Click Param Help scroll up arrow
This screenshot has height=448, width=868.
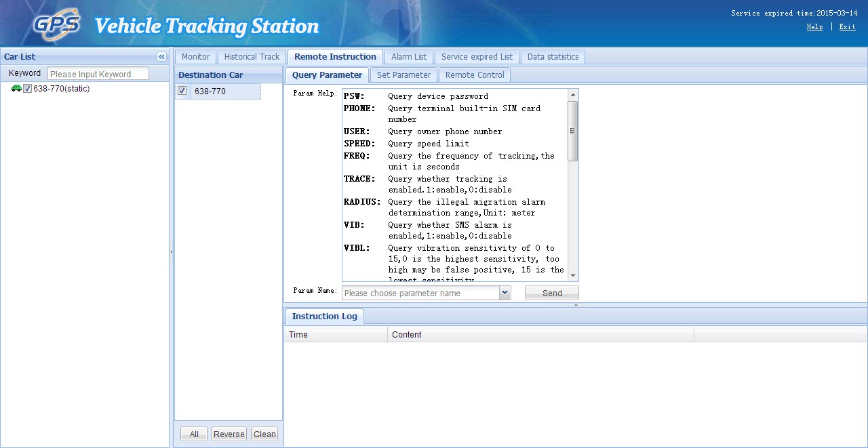click(x=573, y=96)
